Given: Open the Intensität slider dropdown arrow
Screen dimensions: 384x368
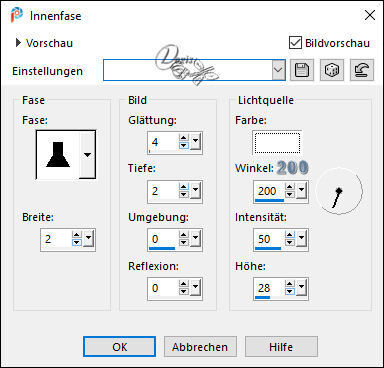Looking at the screenshot, I should (x=301, y=239).
